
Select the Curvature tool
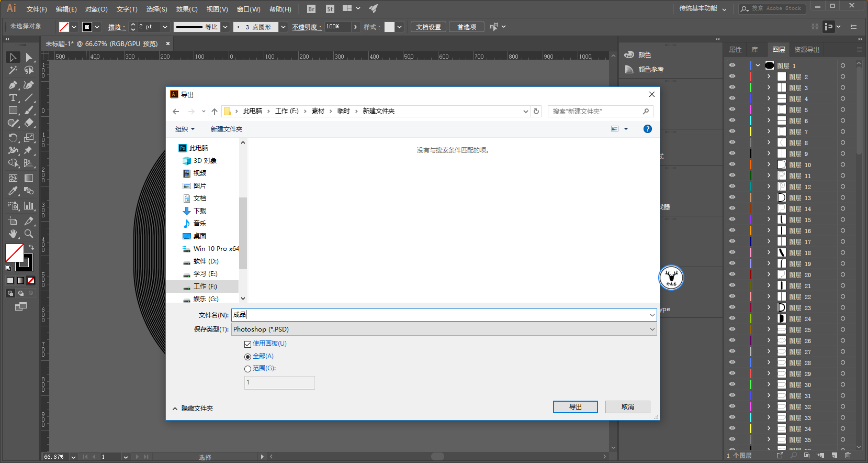point(29,85)
